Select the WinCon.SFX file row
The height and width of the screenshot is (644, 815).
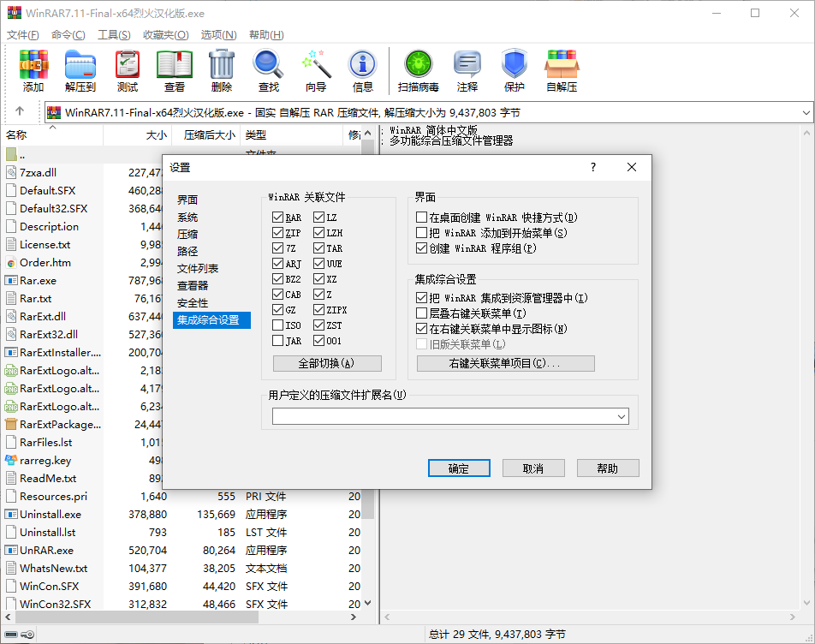[x=181, y=587]
